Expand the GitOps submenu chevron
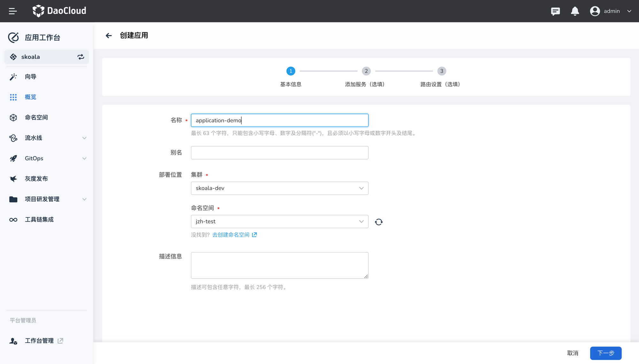The image size is (639, 364). [84, 158]
